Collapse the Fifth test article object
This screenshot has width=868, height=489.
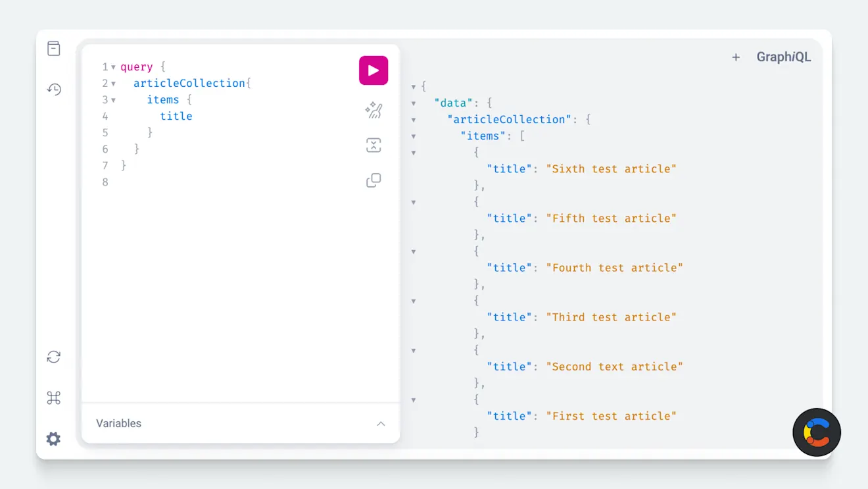click(414, 202)
